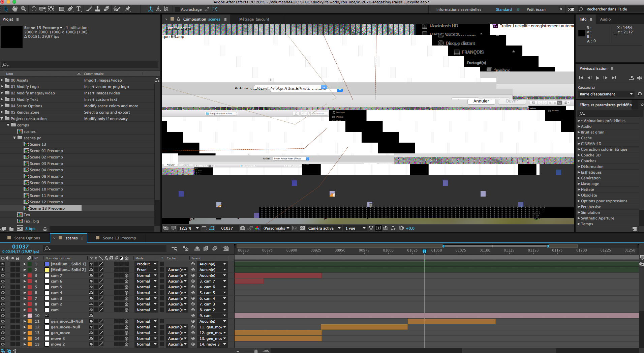
Task: Switch to Petit écran workspace
Action: tap(536, 9)
